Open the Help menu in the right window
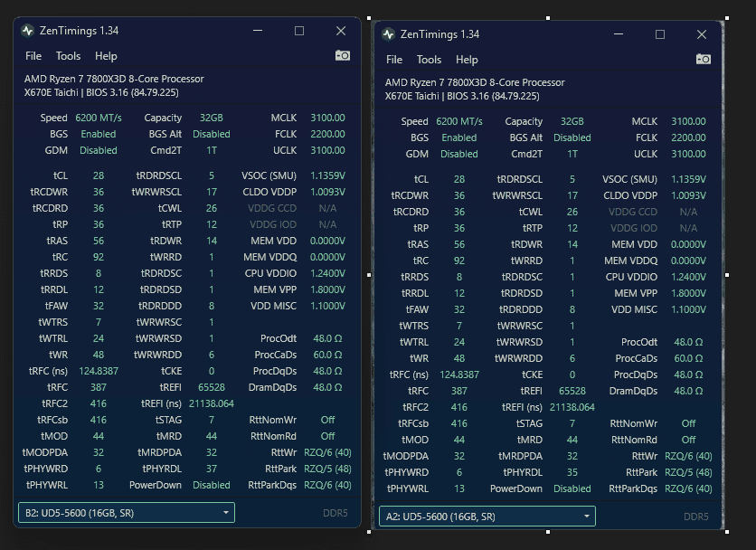The height and width of the screenshot is (550, 756). (x=467, y=60)
